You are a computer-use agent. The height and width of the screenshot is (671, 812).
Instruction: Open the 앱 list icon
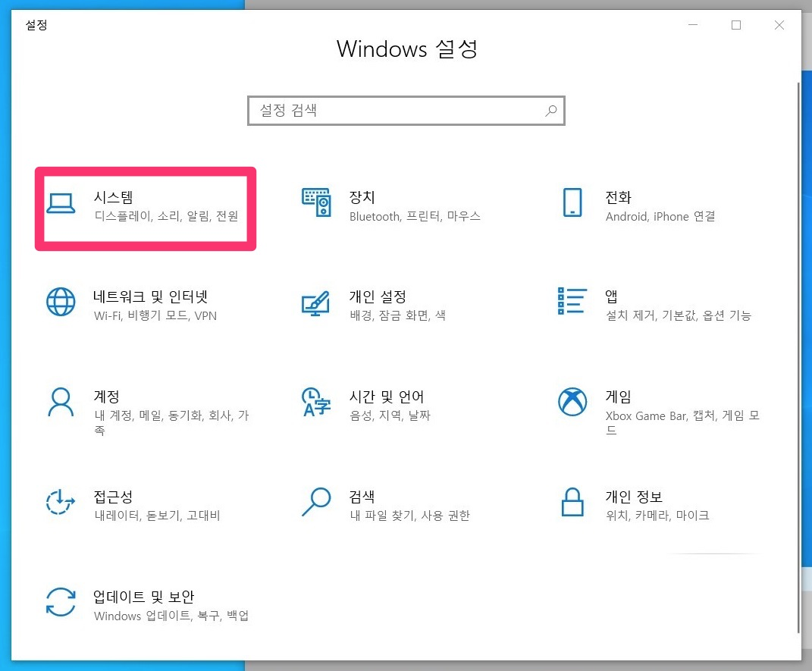click(572, 301)
